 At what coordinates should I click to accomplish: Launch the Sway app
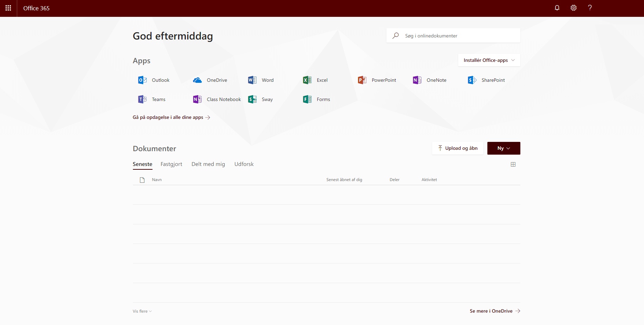pyautogui.click(x=261, y=99)
